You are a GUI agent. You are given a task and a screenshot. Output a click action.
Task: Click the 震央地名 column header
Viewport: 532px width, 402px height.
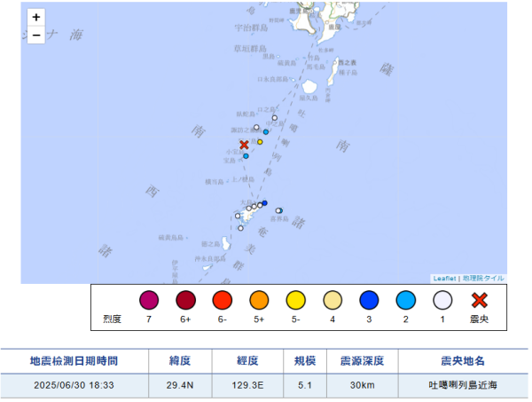[x=463, y=361]
